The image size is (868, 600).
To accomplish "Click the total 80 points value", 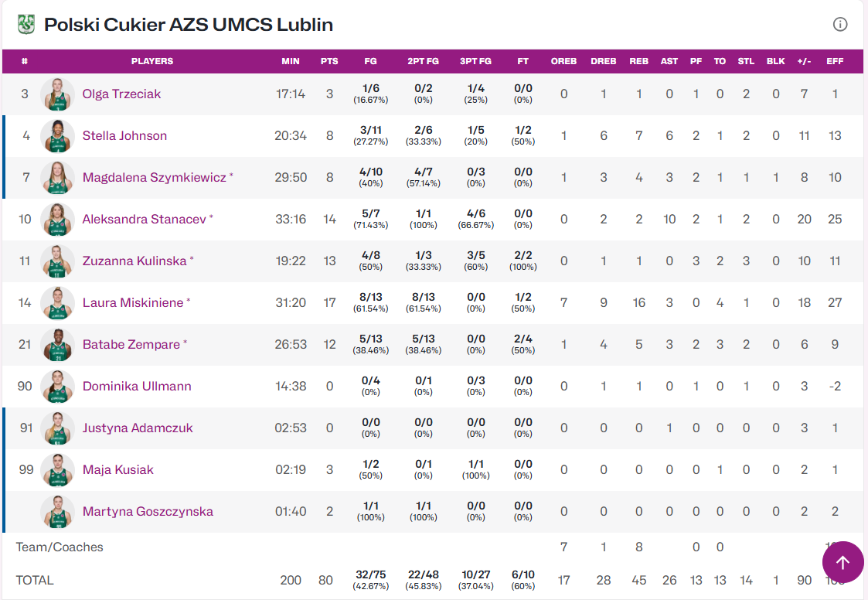I will coord(325,580).
